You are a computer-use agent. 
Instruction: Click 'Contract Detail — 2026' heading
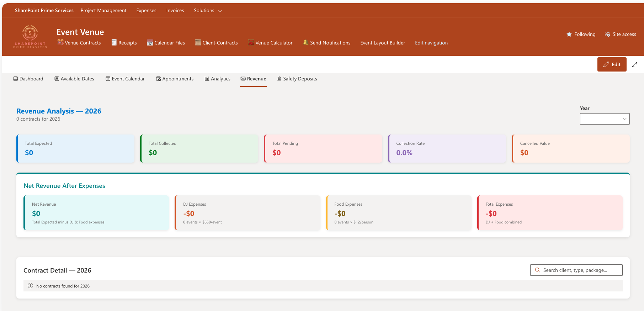click(x=57, y=270)
